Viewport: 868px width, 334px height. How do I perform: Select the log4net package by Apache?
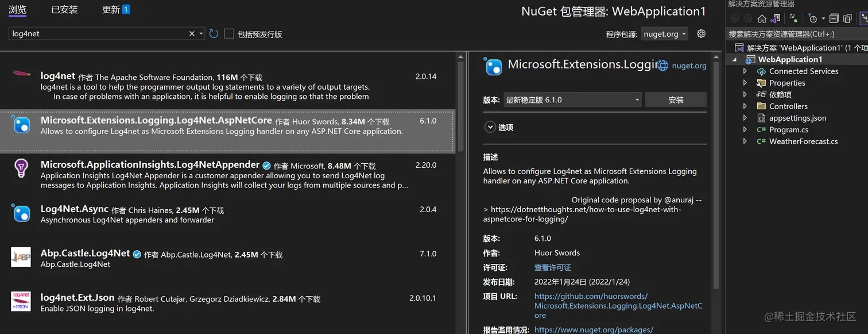click(228, 86)
